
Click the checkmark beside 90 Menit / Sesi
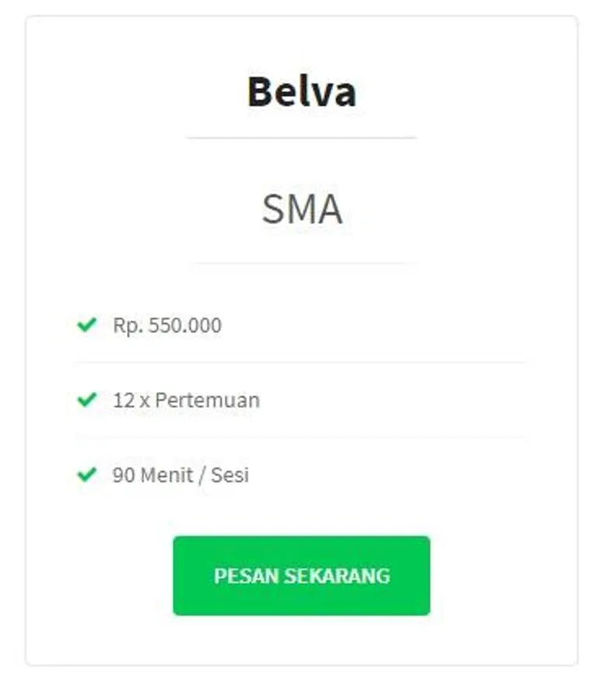tap(86, 474)
